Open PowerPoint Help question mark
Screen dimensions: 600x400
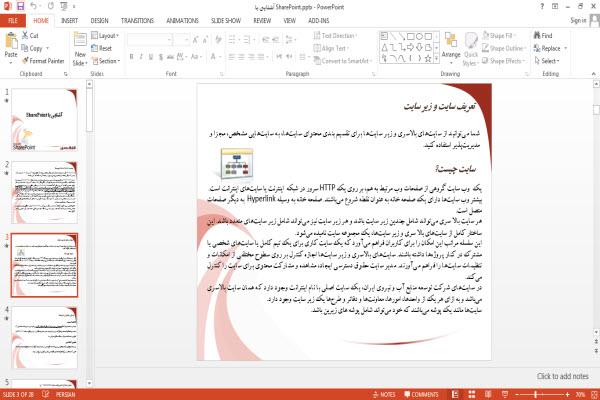[542, 6]
